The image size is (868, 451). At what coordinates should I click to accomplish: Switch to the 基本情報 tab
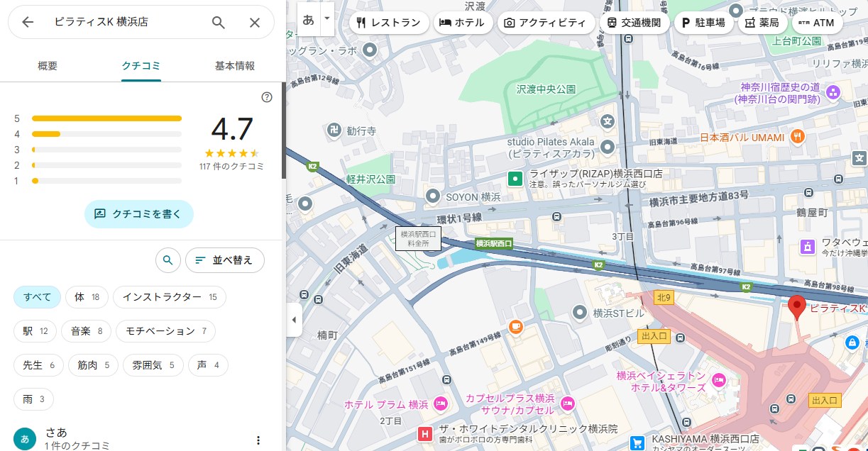235,66
